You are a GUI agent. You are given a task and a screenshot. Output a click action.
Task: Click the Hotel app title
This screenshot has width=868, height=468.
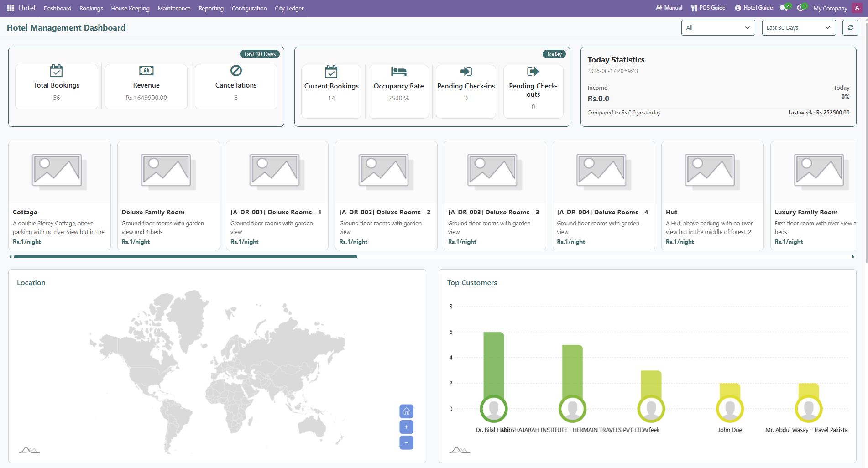tap(27, 8)
